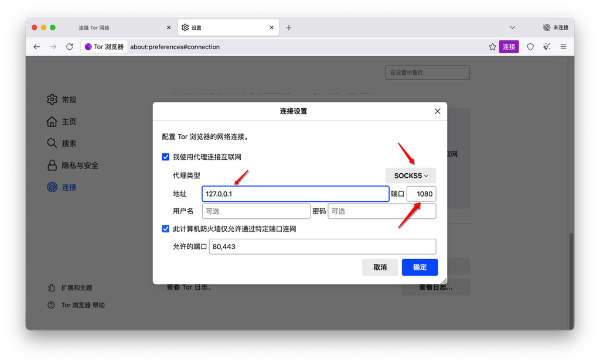Click the 取消 button
Viewport: 600px width, 364px height.
(380, 267)
